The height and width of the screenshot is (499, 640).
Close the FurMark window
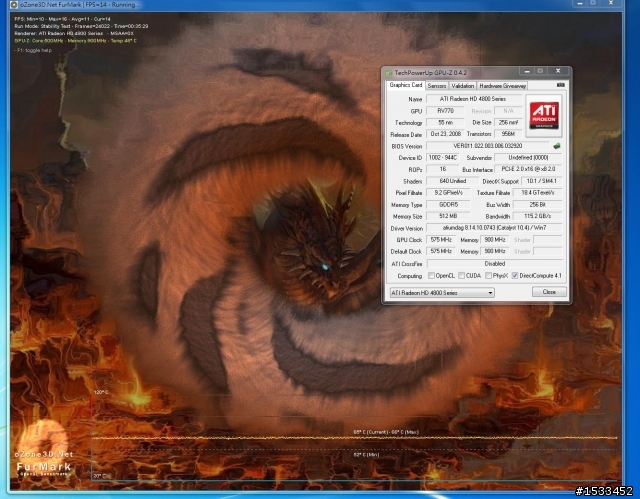[611, 3]
